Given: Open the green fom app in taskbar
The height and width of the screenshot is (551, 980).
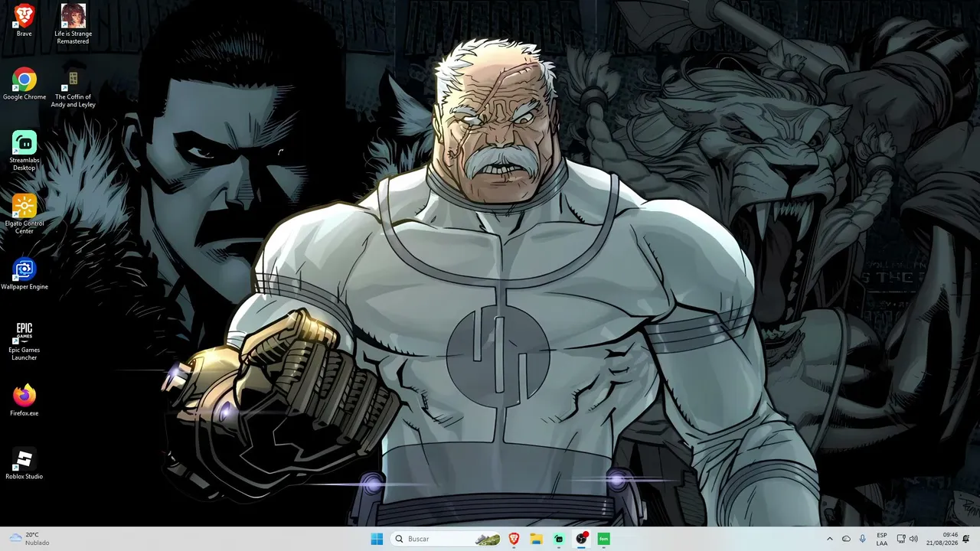Looking at the screenshot, I should 603,539.
